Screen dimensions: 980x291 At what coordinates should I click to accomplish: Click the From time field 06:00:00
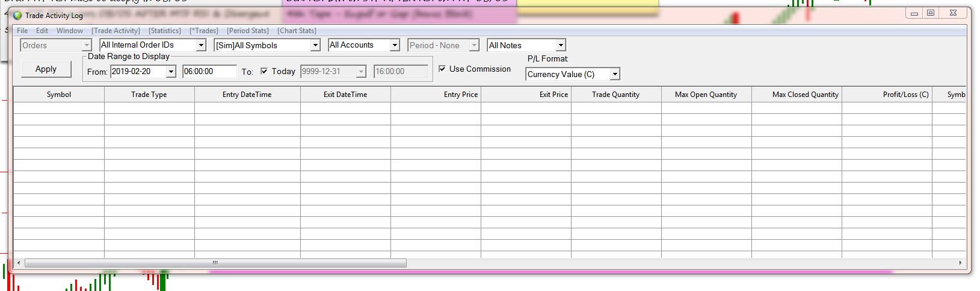tap(209, 72)
